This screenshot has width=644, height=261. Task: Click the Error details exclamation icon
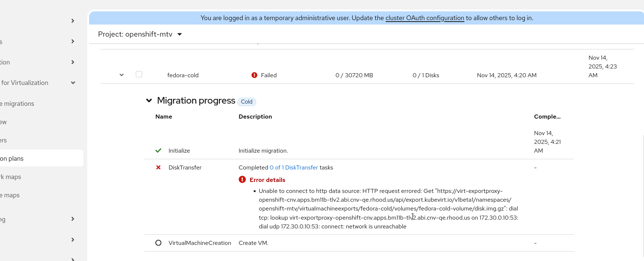[242, 179]
